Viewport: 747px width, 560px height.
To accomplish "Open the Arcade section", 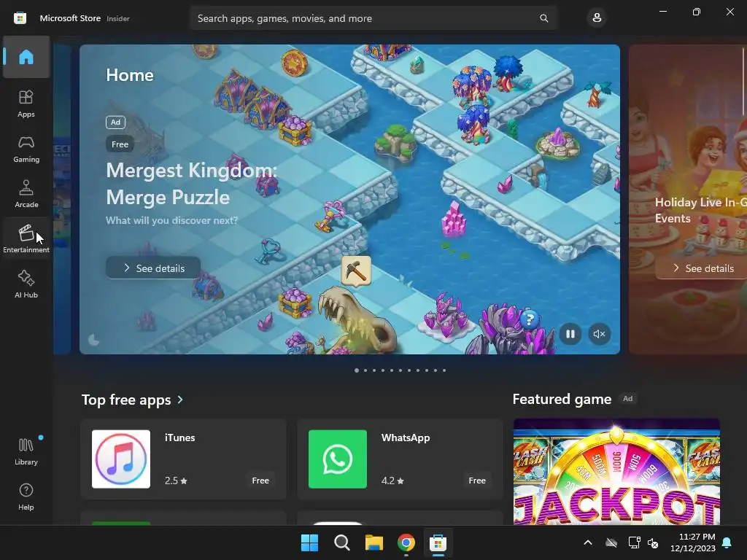I will point(26,194).
